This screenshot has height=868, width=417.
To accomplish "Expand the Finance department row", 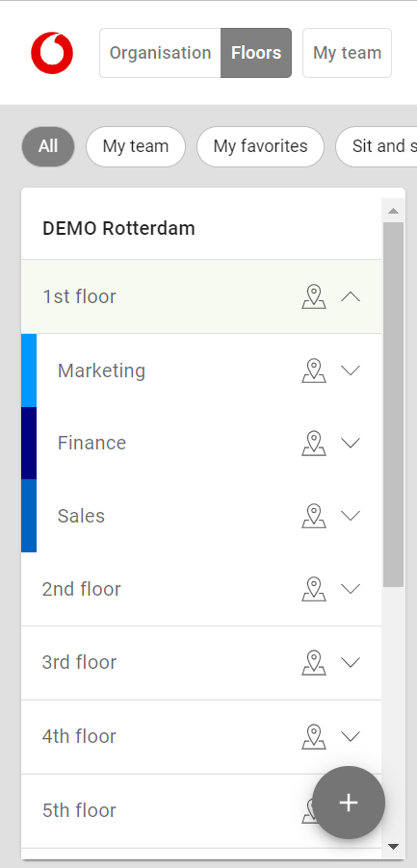I will pyautogui.click(x=351, y=443).
